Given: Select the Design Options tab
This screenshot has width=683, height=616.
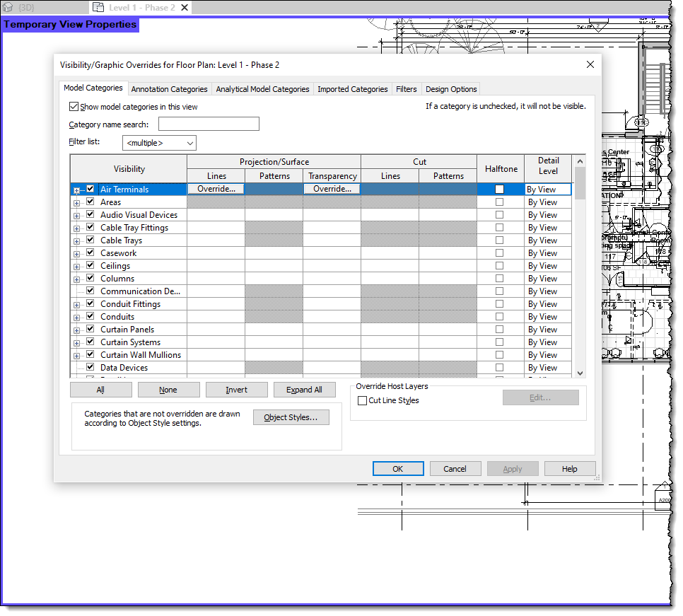Looking at the screenshot, I should (451, 88).
